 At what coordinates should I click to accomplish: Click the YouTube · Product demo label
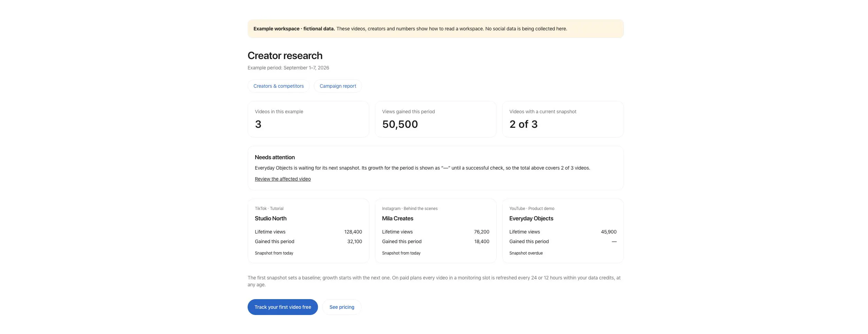pyautogui.click(x=532, y=209)
